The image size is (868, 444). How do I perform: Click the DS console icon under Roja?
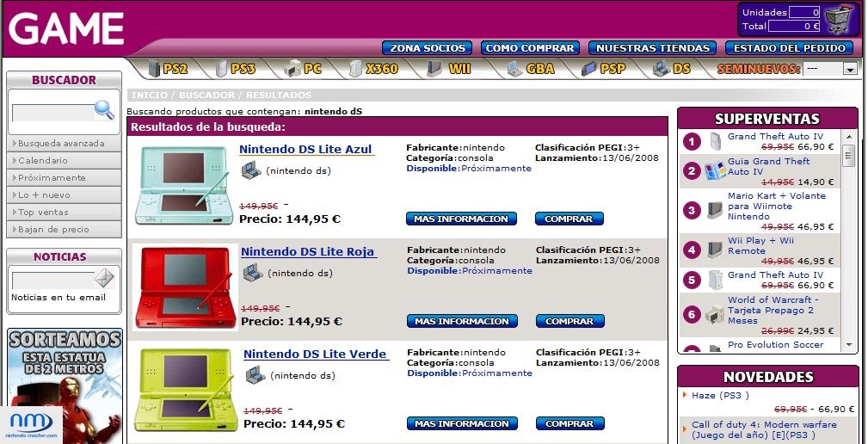click(x=253, y=273)
